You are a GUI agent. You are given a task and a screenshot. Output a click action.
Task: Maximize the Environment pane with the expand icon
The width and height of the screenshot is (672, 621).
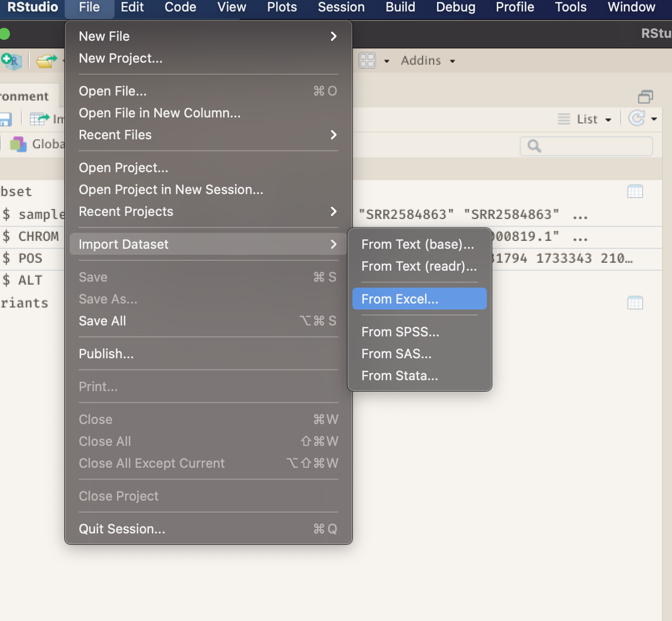pos(646,97)
